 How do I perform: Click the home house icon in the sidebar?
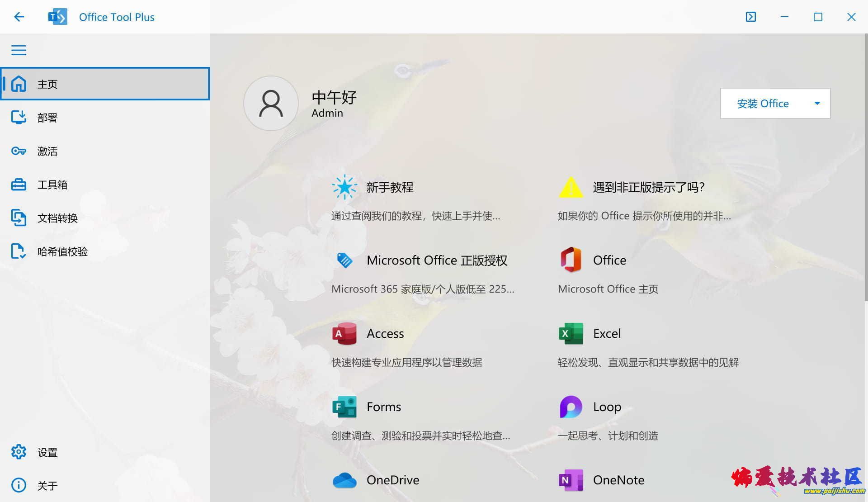(19, 84)
